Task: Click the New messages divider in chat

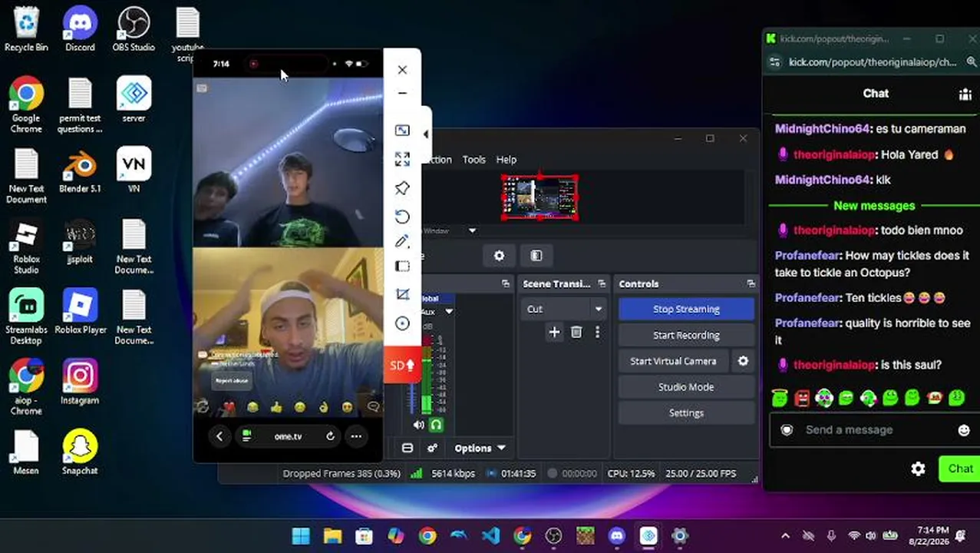Action: [874, 206]
